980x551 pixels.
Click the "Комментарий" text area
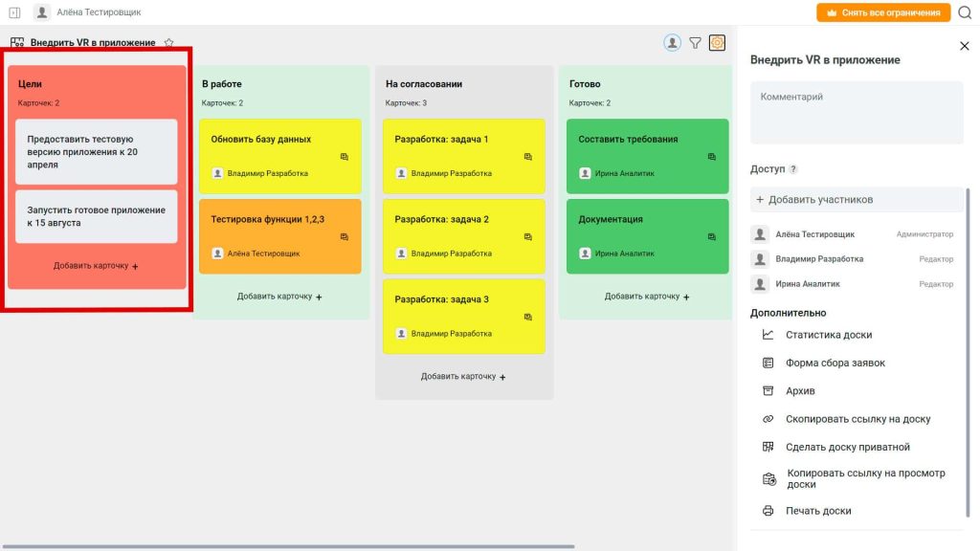pyautogui.click(x=857, y=113)
